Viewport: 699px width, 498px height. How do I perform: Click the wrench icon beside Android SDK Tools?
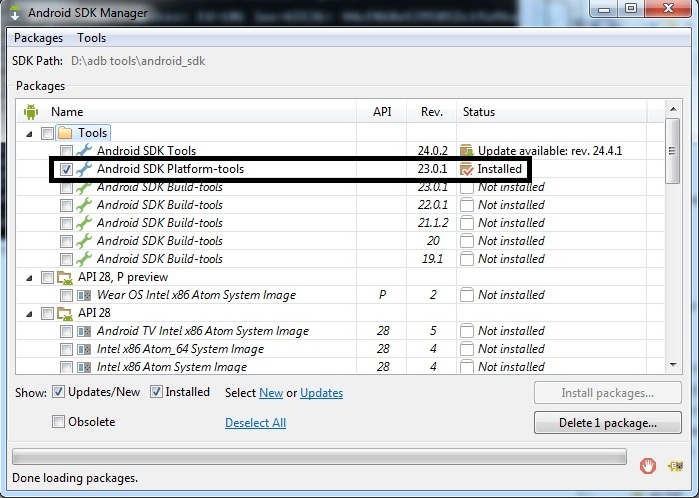click(x=84, y=150)
